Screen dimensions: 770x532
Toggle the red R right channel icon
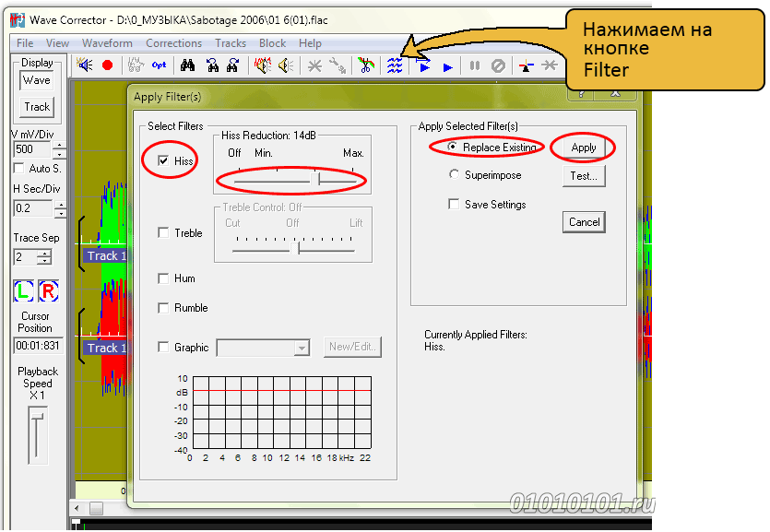pos(48,291)
